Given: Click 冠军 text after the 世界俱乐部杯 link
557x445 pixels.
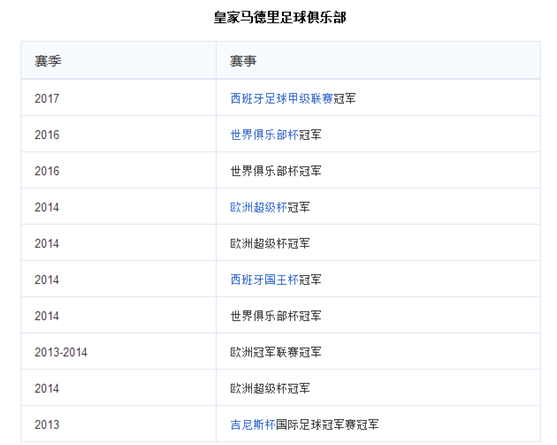Looking at the screenshot, I should coord(310,135).
